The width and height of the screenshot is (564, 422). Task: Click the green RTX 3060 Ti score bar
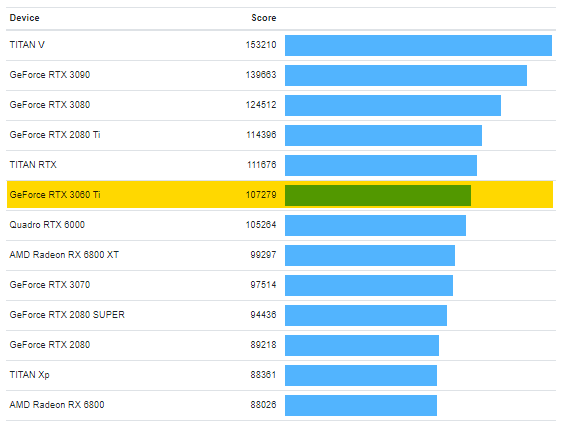(378, 195)
